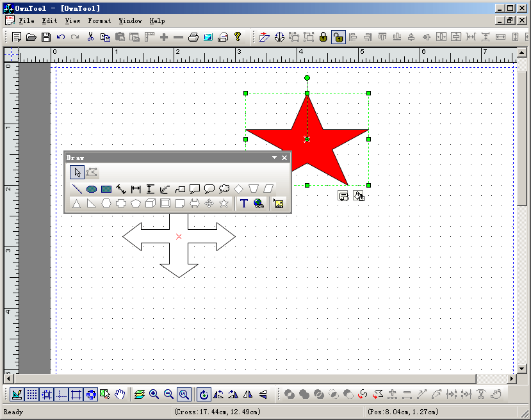Click the globe hyperlink icon in Draw palette

(259, 204)
